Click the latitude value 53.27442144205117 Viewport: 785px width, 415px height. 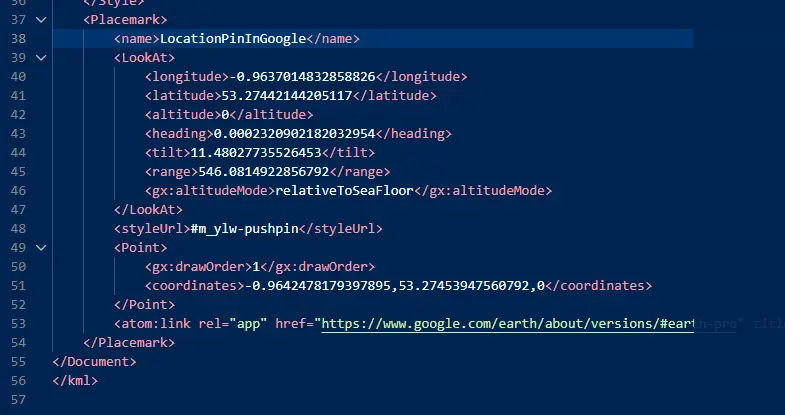287,96
